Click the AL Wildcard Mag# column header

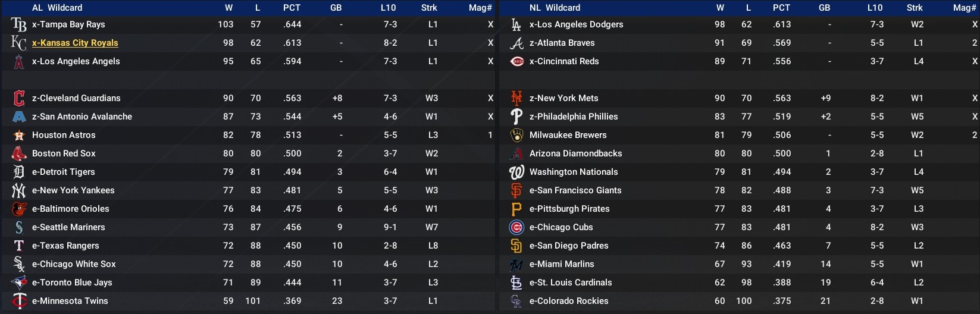480,8
